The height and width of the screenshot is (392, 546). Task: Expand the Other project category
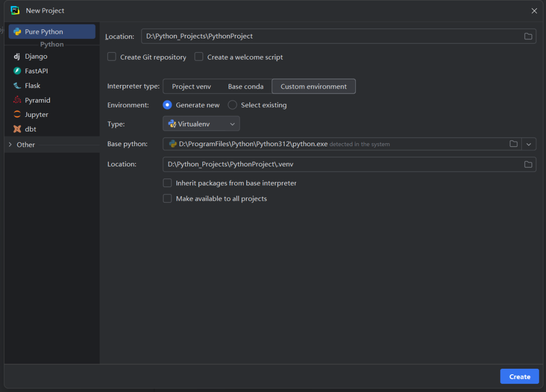point(10,145)
